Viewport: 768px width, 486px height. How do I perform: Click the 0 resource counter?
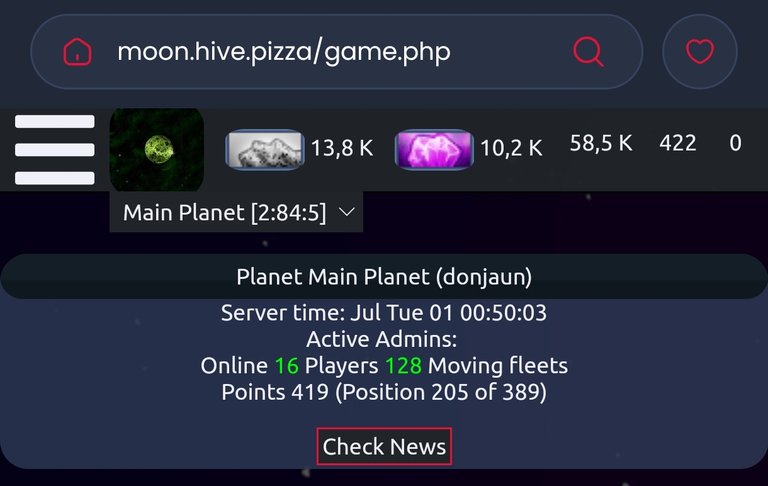pyautogui.click(x=735, y=143)
